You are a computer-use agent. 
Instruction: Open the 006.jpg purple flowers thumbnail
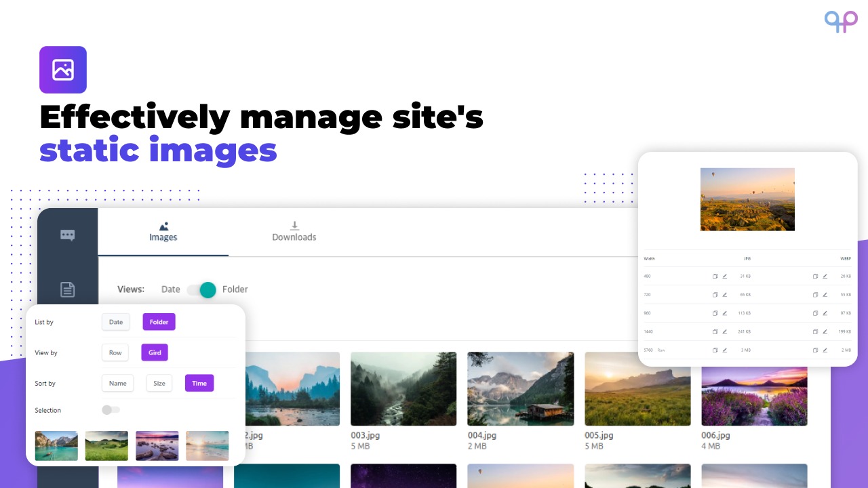click(x=754, y=396)
